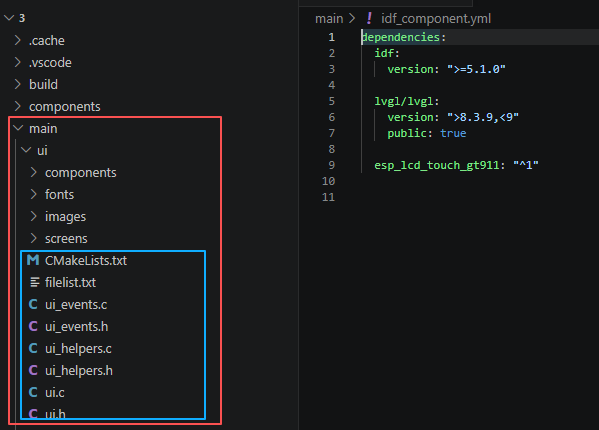The height and width of the screenshot is (430, 599).
Task: Expand the .vscode folder chevron
Action: tap(18, 62)
